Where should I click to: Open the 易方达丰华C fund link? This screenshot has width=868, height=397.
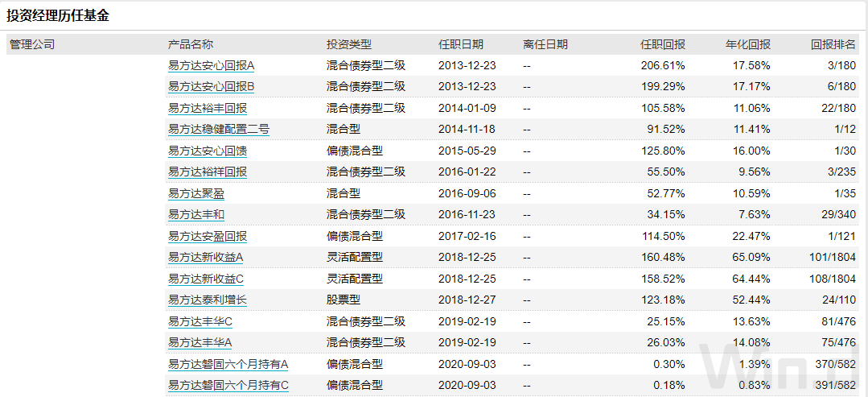point(200,321)
